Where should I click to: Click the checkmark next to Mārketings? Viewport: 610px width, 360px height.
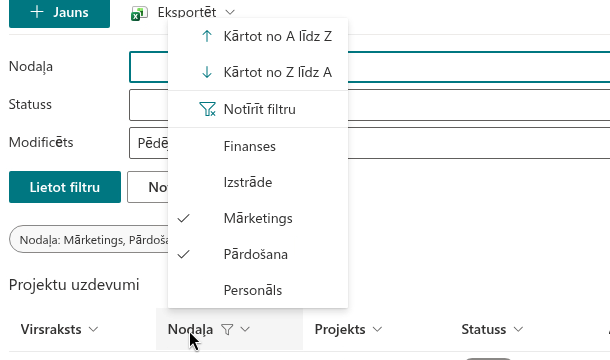point(183,218)
